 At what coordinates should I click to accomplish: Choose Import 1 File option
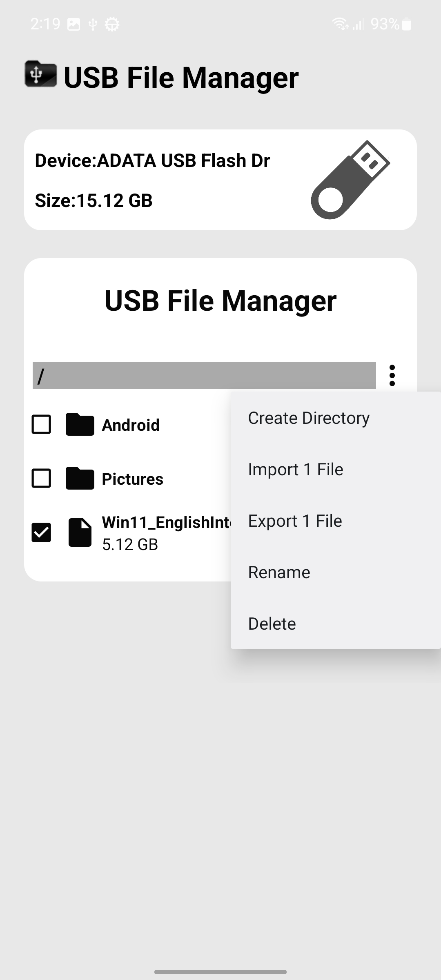click(x=296, y=469)
